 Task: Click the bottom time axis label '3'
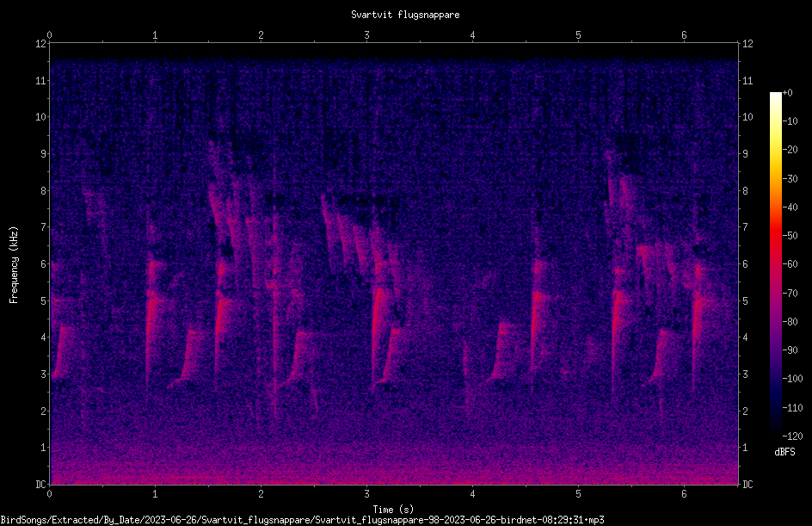click(366, 494)
